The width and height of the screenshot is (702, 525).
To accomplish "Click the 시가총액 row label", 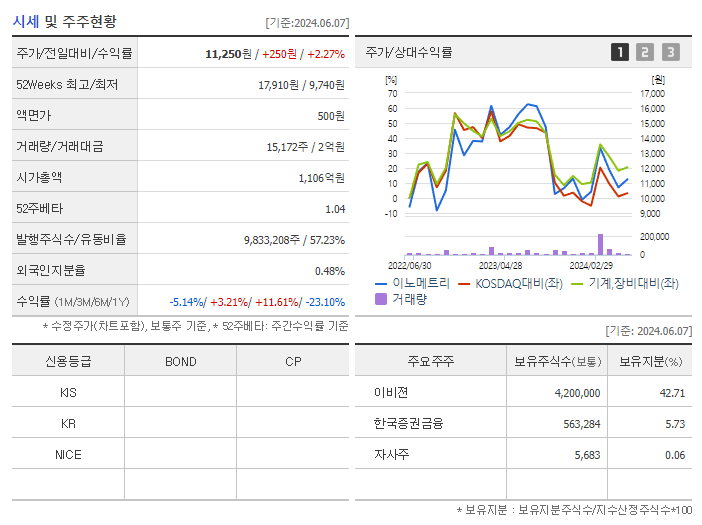I will coord(39,178).
